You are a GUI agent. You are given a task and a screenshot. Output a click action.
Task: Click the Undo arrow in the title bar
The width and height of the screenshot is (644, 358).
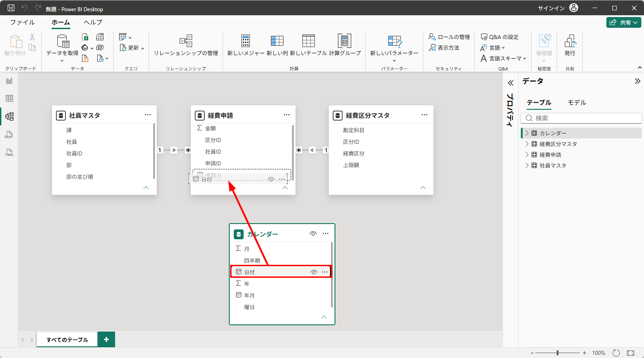pyautogui.click(x=25, y=8)
